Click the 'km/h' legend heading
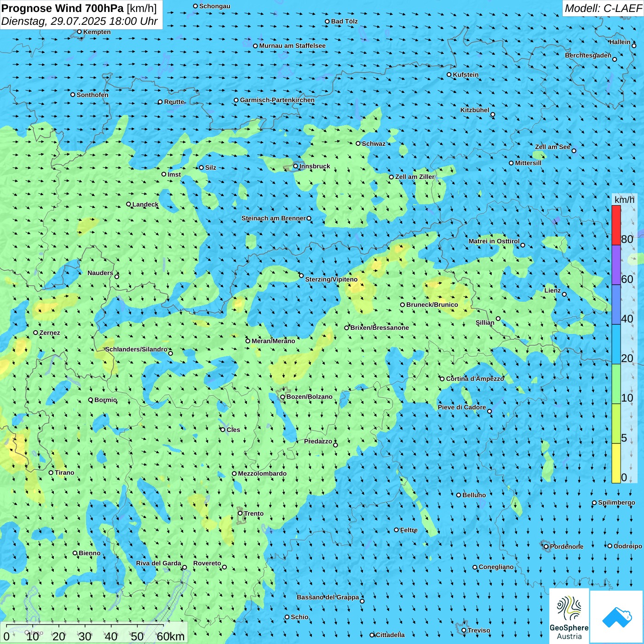Viewport: 644px width, 644px height. coord(624,199)
